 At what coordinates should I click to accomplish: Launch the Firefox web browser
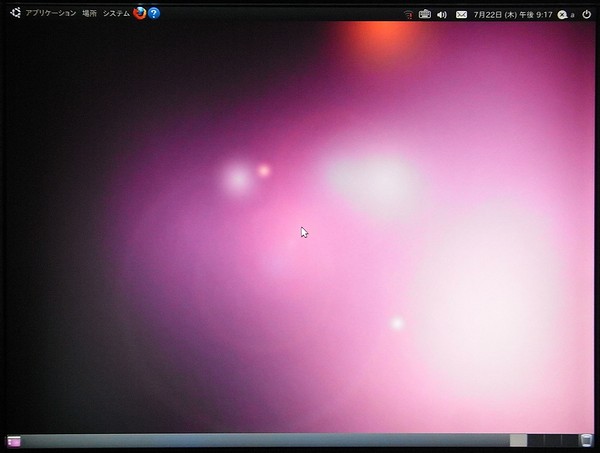coord(140,13)
